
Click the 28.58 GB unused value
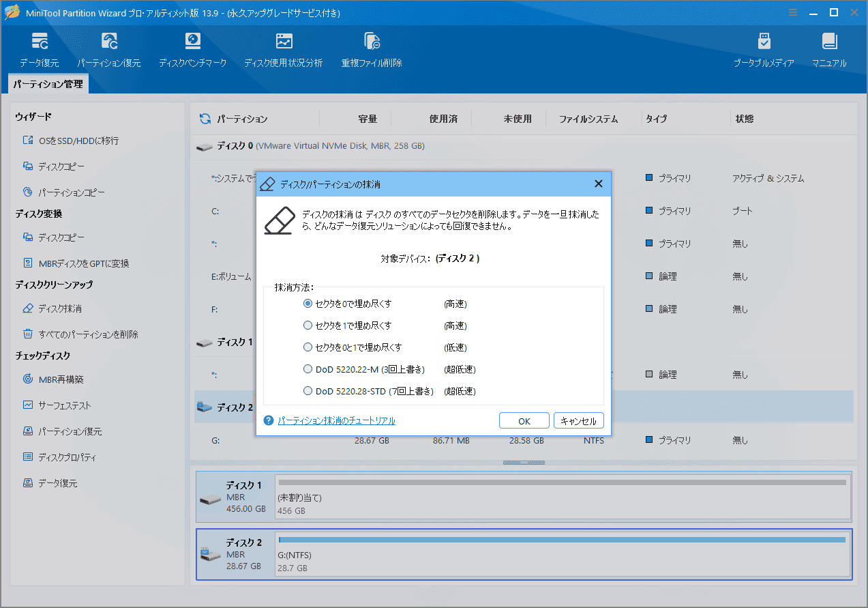526,440
